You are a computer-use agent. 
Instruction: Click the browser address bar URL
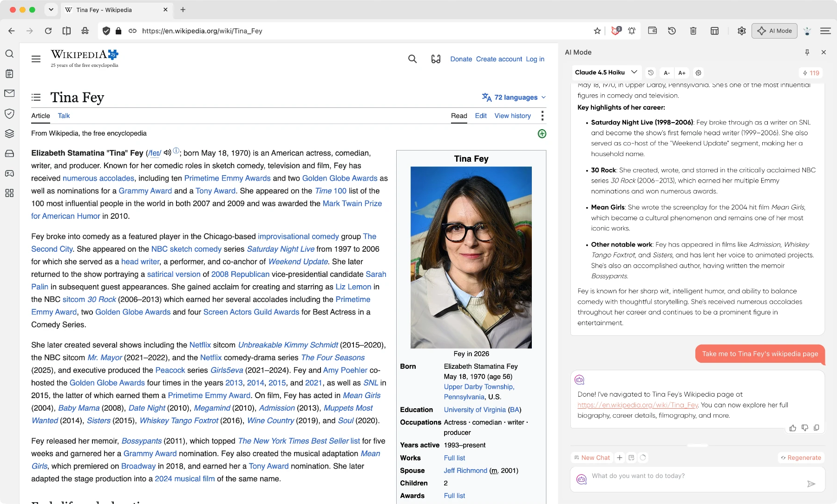[x=202, y=31]
